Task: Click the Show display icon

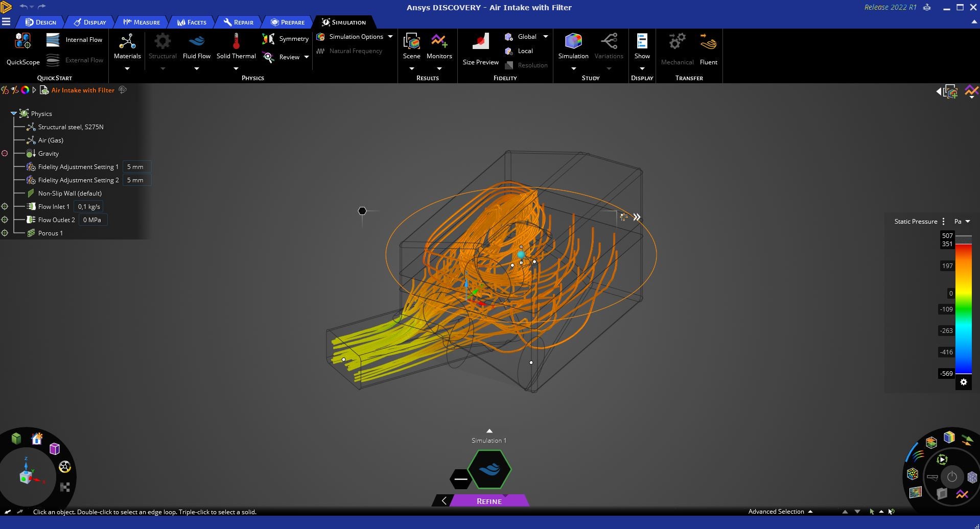Action: (x=642, y=41)
